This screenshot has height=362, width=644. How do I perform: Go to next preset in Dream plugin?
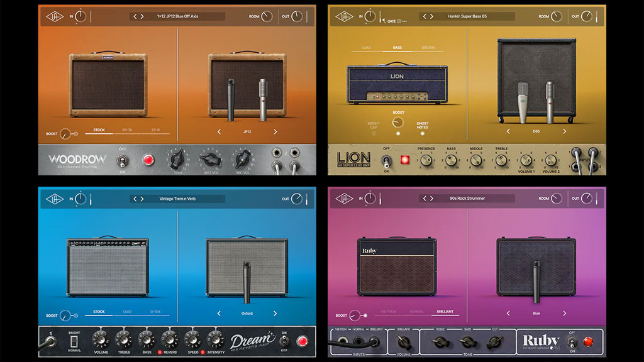click(142, 199)
